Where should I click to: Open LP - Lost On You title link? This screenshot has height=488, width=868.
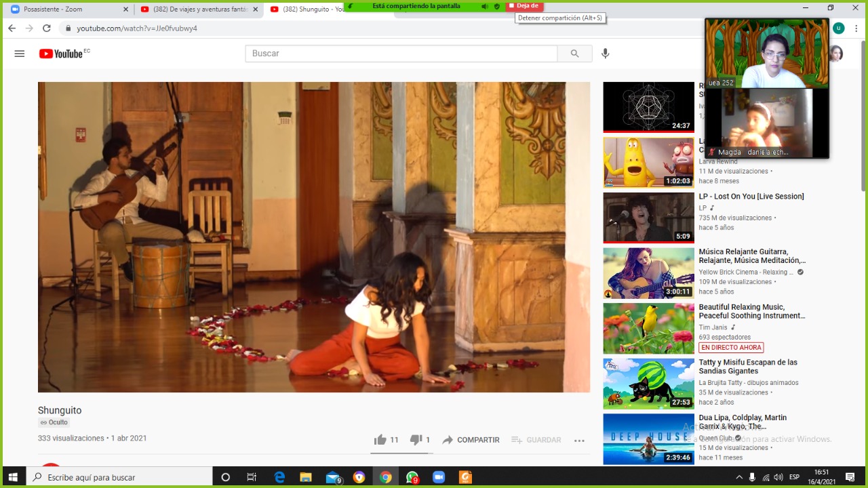751,197
